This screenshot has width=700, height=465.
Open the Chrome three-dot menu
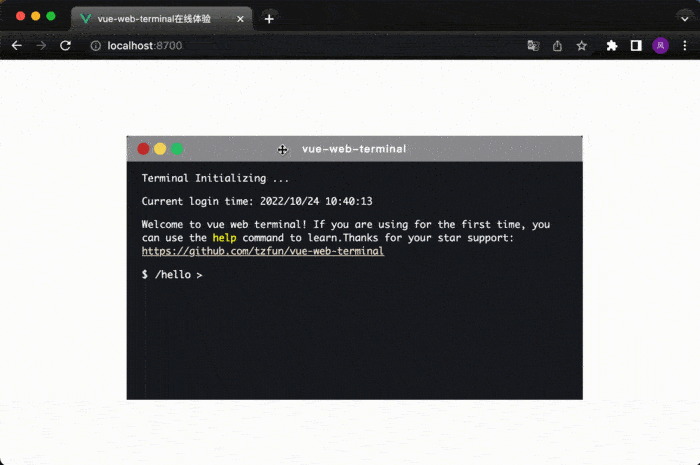coord(684,46)
